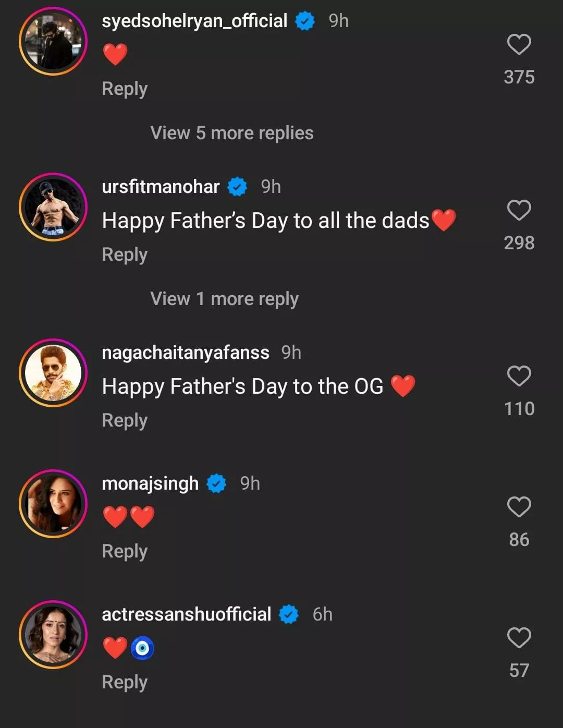Tap heart icon on monajsingh's comment
563x728 pixels.
coord(519,507)
